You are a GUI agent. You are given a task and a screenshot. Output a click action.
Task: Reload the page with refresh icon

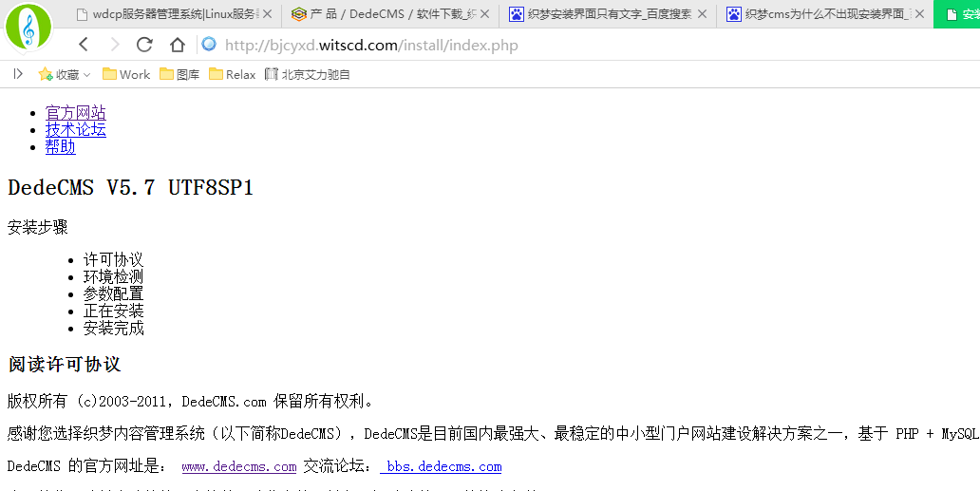coord(145,45)
